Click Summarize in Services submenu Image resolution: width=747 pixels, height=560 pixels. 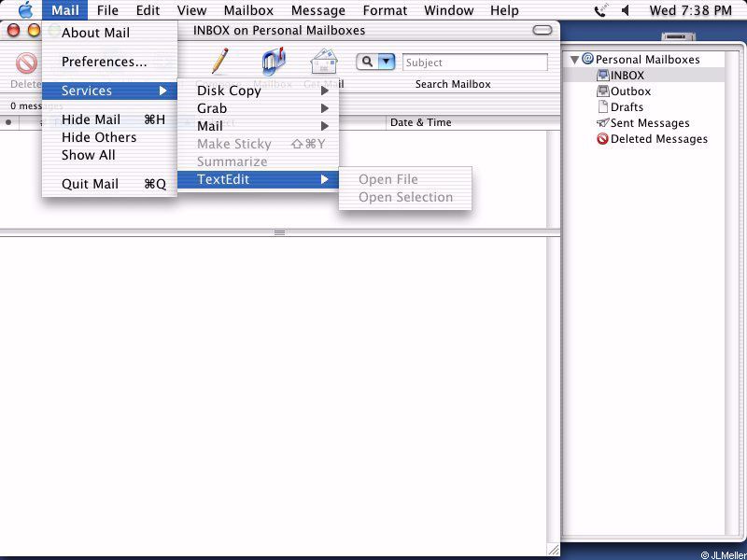tap(259, 161)
